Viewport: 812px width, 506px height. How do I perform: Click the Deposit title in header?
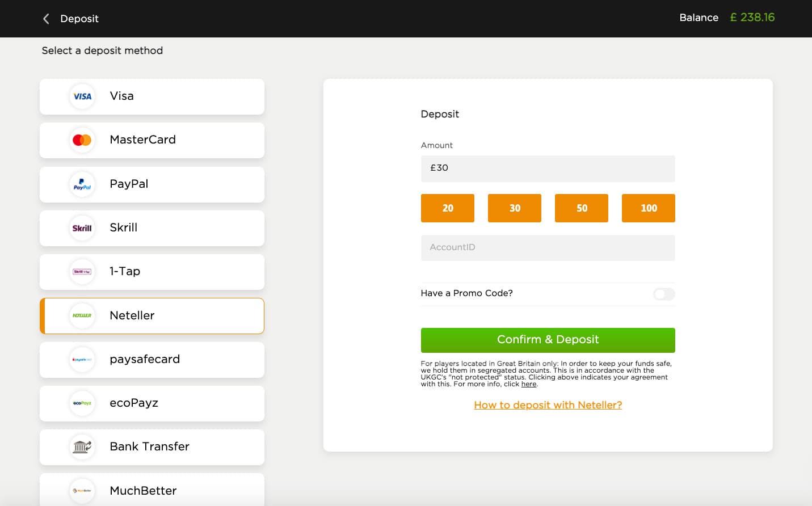coord(79,19)
